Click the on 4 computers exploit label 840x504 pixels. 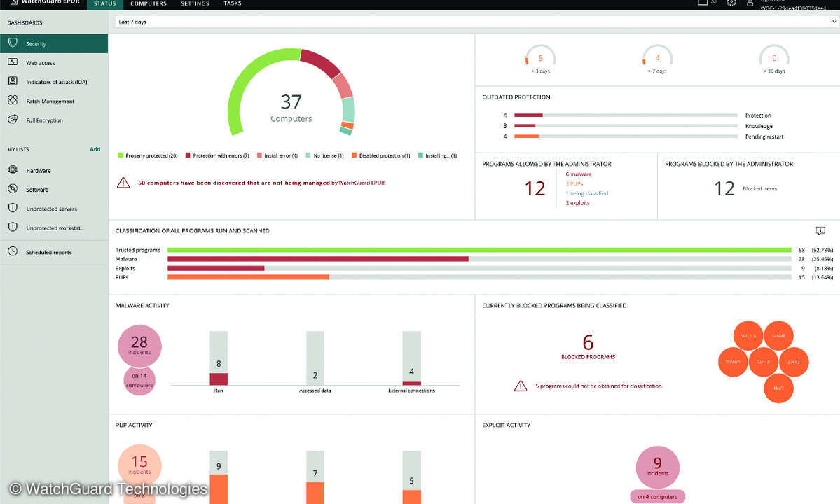click(x=657, y=496)
